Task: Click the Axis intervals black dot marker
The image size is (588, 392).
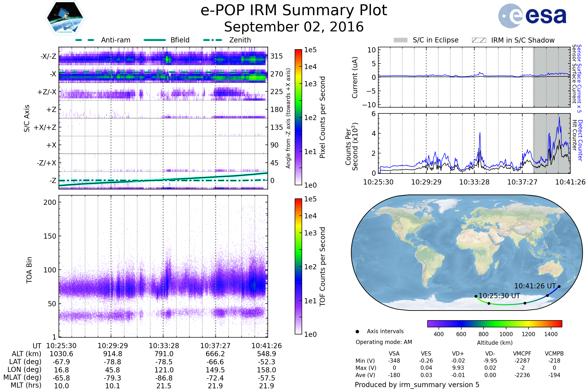Action: point(357,331)
